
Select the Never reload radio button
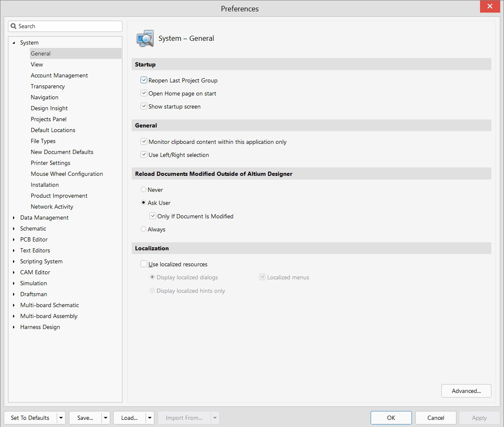[143, 190]
